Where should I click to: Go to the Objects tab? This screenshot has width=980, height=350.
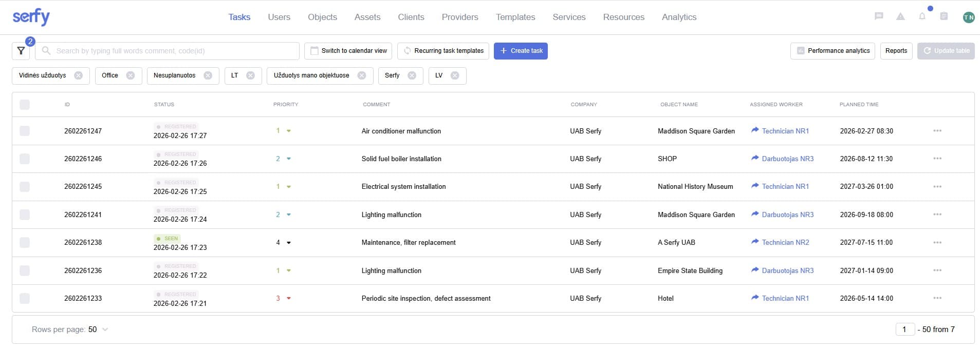point(323,17)
